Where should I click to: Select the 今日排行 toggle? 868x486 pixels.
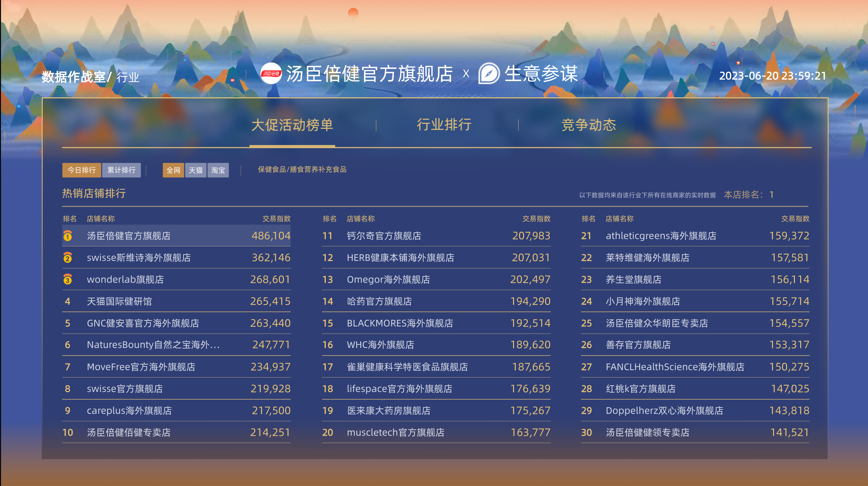click(82, 170)
